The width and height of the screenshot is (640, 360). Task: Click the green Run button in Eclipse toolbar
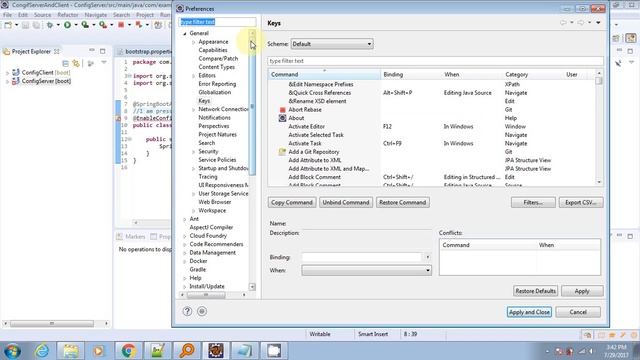pos(67,25)
